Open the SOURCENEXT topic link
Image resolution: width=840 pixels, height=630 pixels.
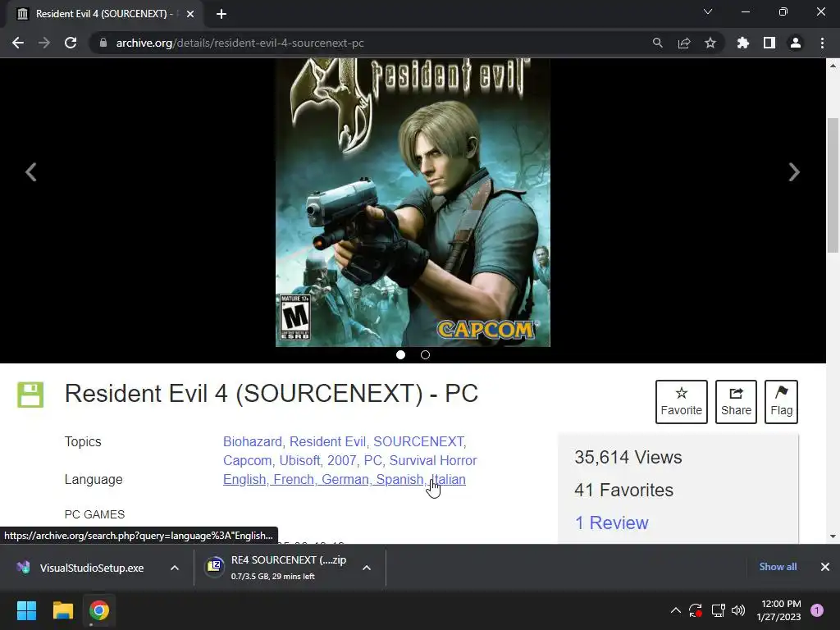pos(418,442)
